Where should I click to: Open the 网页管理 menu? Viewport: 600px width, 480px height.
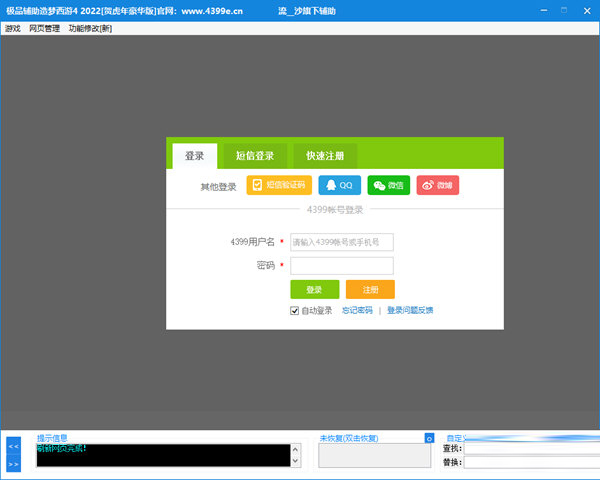click(44, 29)
